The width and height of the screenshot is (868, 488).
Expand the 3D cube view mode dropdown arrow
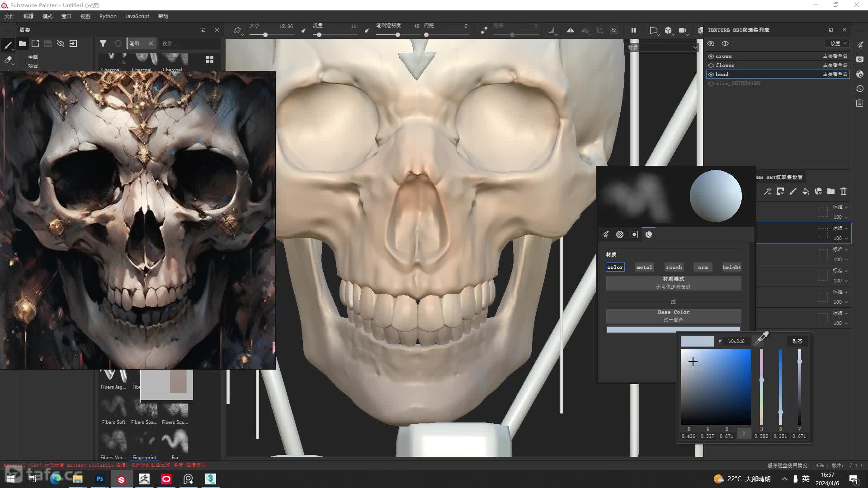673,34
